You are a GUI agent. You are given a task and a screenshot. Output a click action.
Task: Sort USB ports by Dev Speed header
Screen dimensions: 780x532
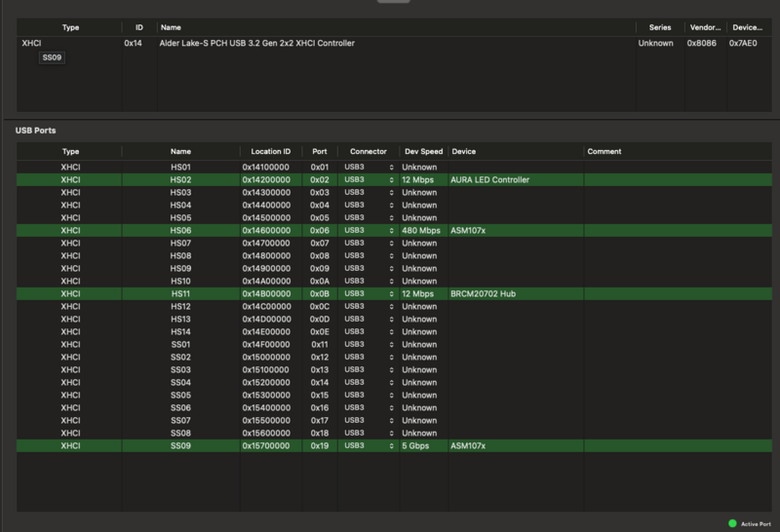pyautogui.click(x=423, y=152)
